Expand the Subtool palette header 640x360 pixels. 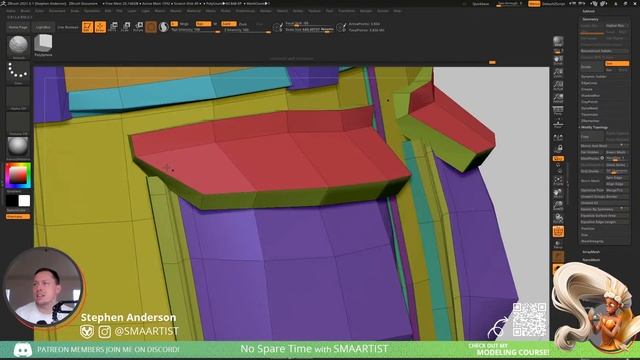coord(589,11)
